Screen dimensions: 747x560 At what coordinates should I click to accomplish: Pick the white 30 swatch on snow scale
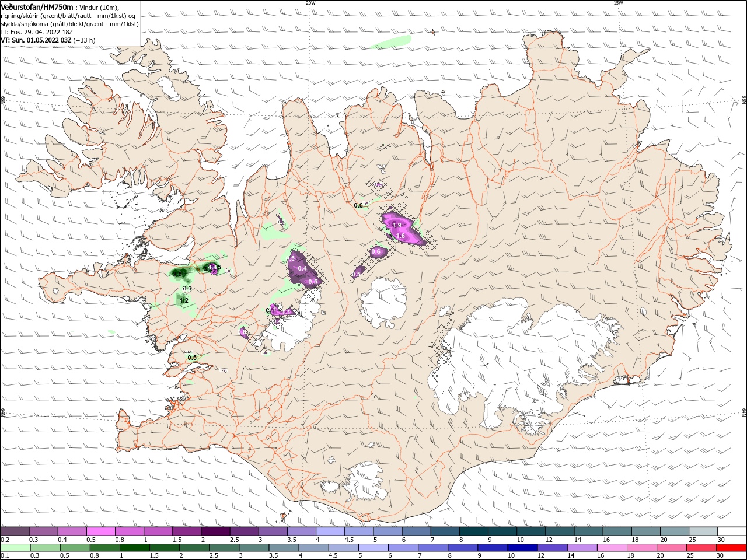pos(732,531)
